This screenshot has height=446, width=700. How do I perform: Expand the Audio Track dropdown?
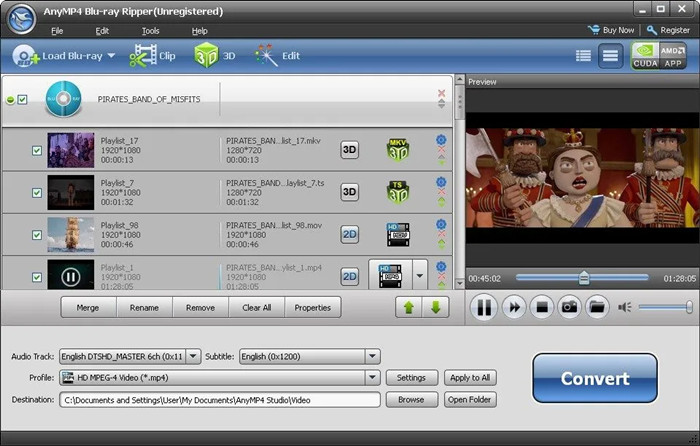pyautogui.click(x=193, y=356)
